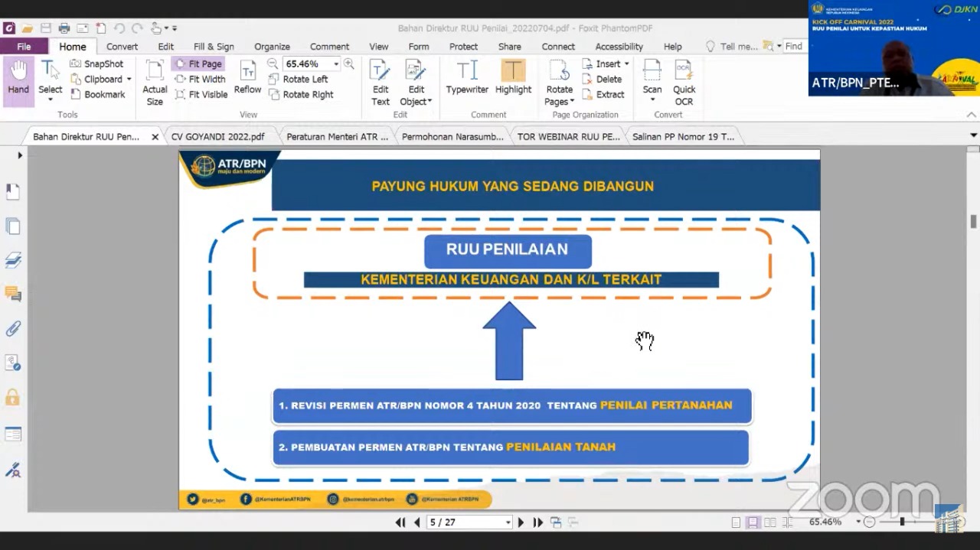Open the Comment ribbon tab
This screenshot has width=980, height=550.
coord(329,47)
